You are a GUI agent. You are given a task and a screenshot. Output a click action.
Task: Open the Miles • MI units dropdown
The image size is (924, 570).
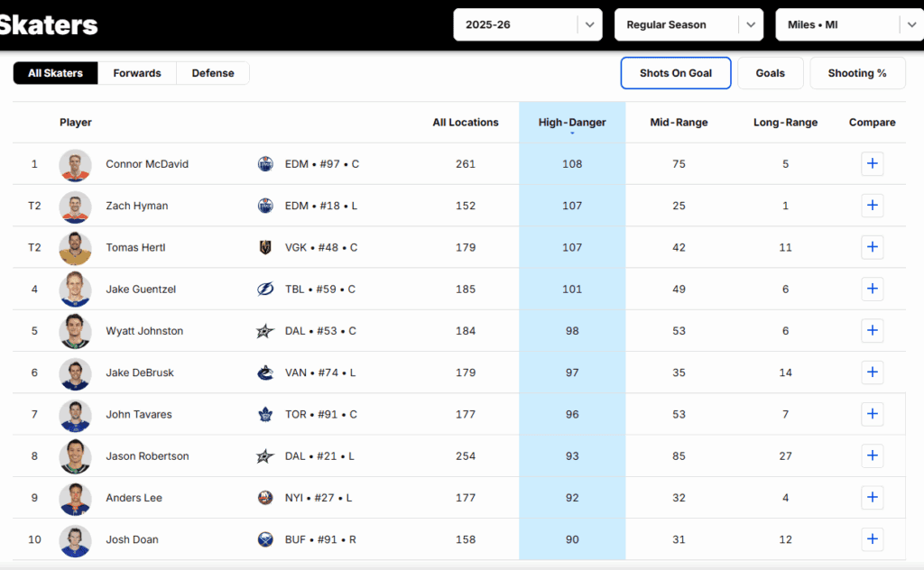848,24
